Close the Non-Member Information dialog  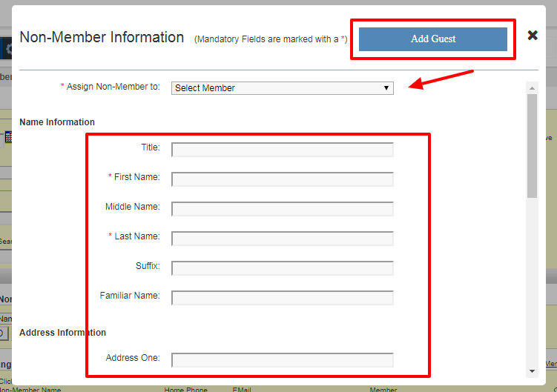point(532,35)
